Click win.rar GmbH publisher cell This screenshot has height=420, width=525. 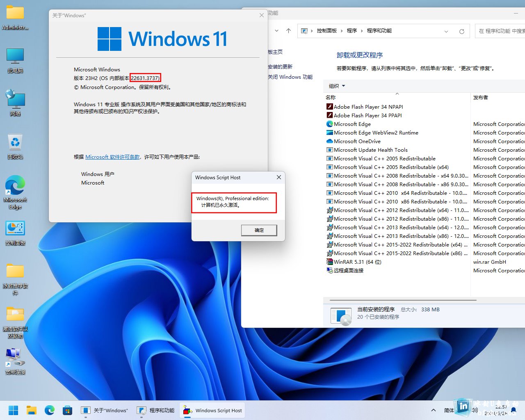490,262
